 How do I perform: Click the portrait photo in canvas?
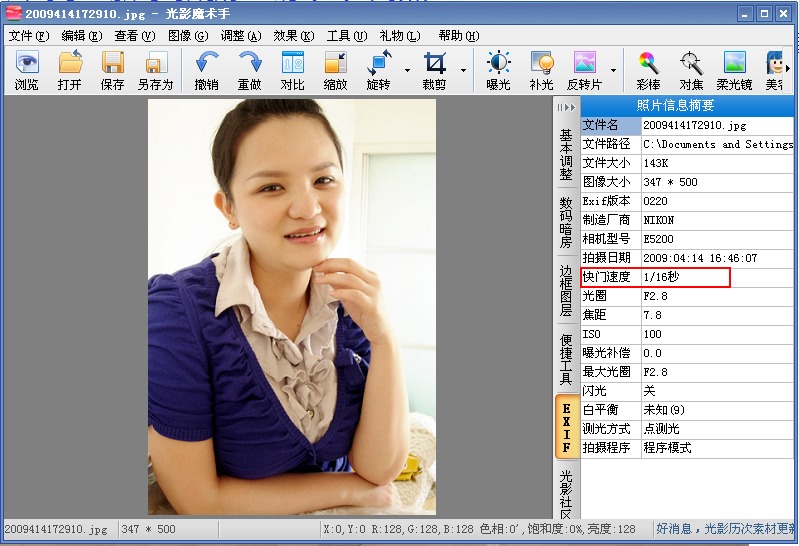click(x=292, y=306)
